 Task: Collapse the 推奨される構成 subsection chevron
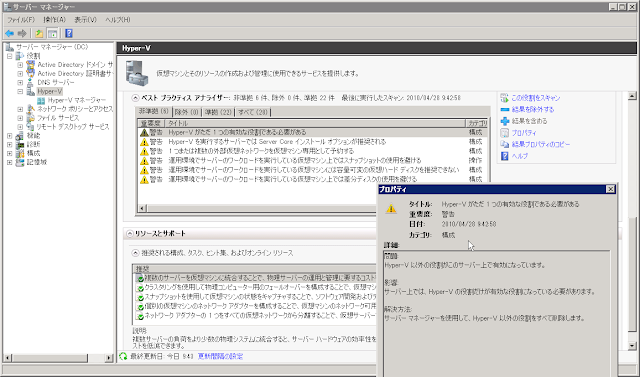[135, 253]
